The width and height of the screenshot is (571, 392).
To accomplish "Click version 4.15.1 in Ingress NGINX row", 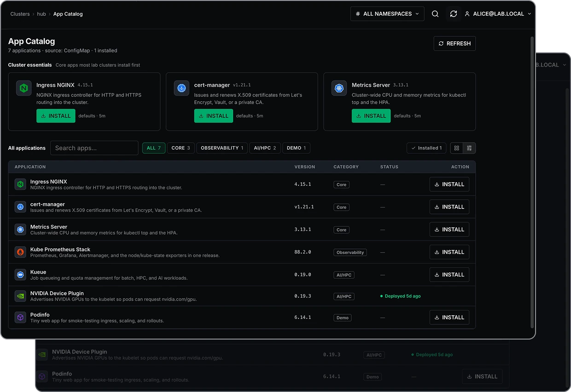I will click(x=303, y=184).
